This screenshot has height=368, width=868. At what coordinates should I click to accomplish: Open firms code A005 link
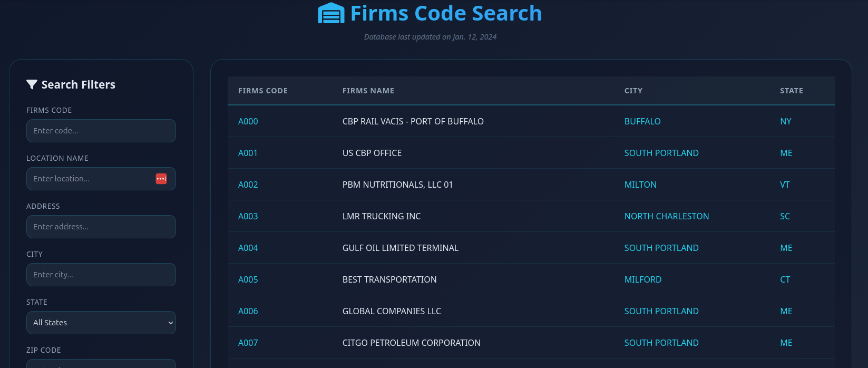(x=248, y=279)
